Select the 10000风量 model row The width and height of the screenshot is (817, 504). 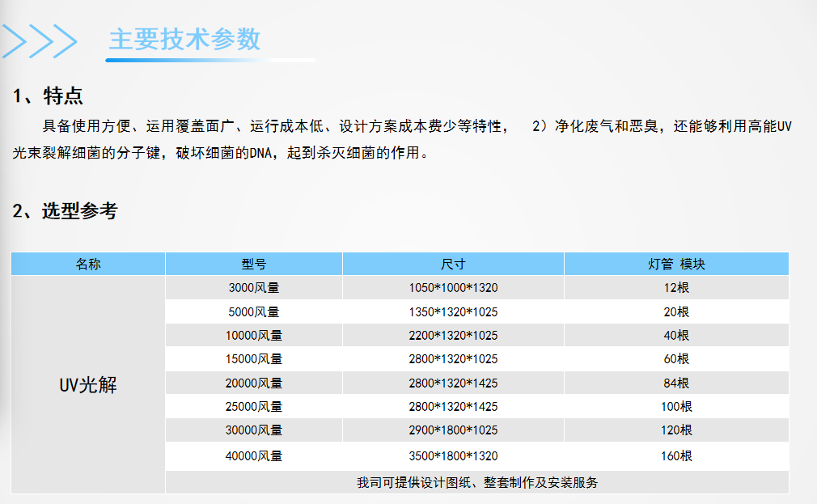coord(253,335)
